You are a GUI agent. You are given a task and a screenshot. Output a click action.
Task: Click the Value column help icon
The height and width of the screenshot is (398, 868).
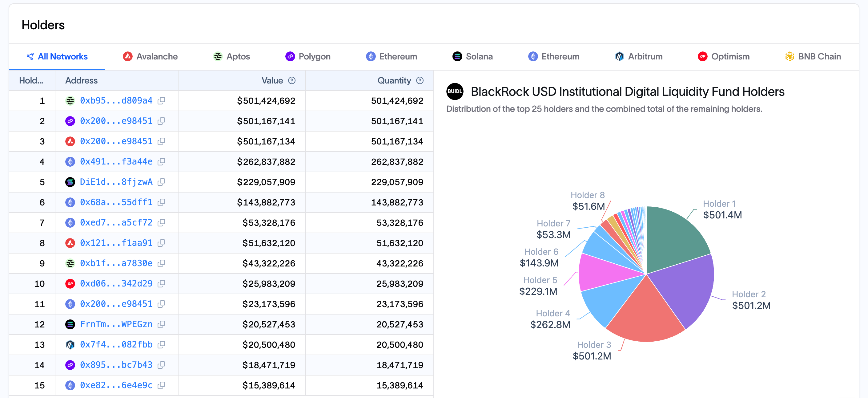click(292, 81)
